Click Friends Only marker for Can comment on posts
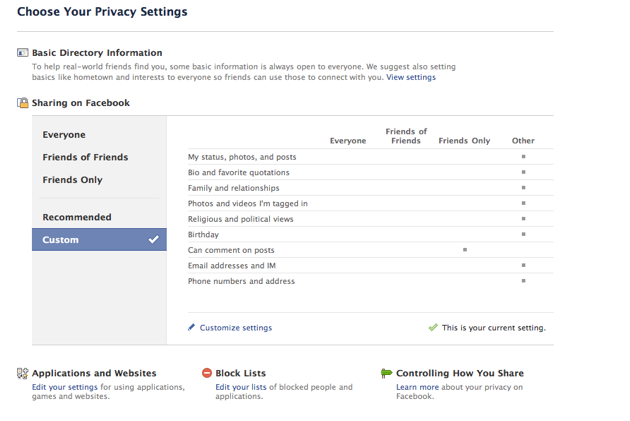Image resolution: width=630 pixels, height=421 pixels. pos(464,250)
